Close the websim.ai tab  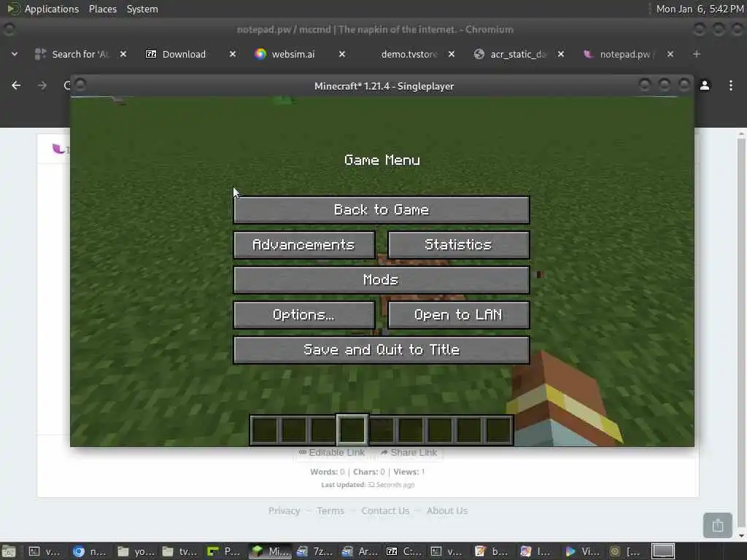(342, 54)
